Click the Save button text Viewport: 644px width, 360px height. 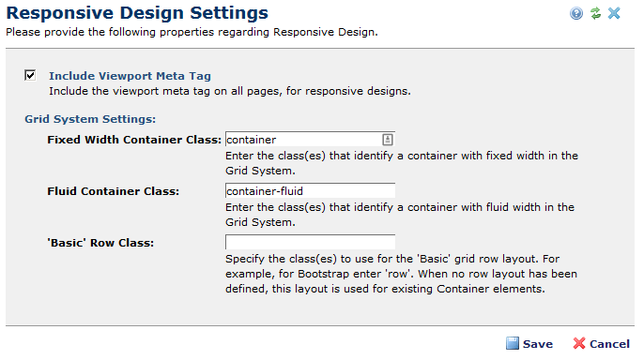tap(538, 344)
